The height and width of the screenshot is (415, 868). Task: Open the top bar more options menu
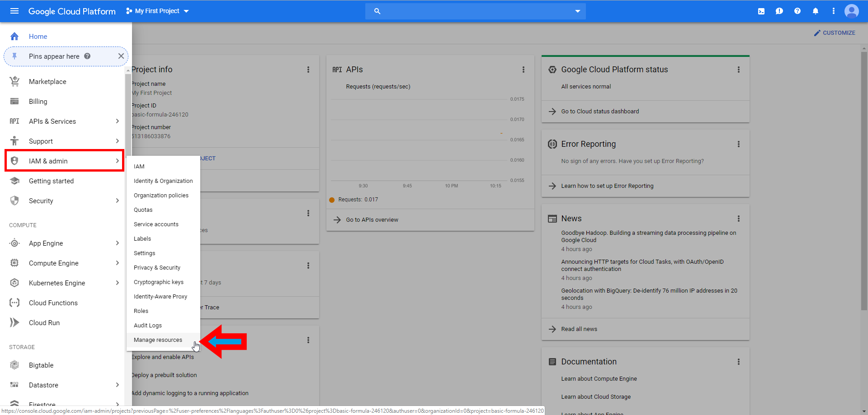point(834,11)
